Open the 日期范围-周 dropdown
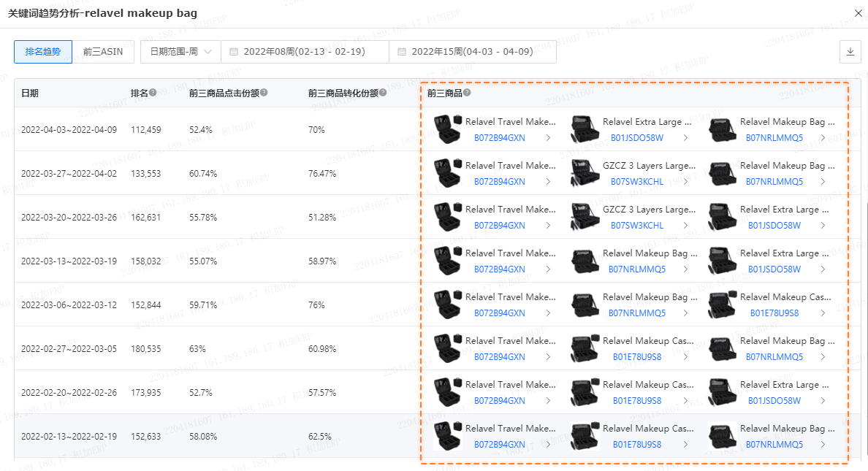This screenshot has height=471, width=868. click(x=180, y=52)
